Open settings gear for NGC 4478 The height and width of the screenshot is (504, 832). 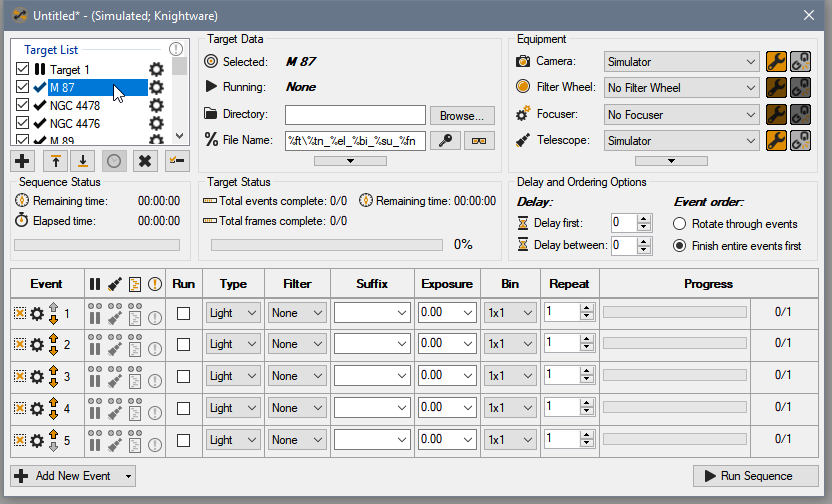coord(156,106)
